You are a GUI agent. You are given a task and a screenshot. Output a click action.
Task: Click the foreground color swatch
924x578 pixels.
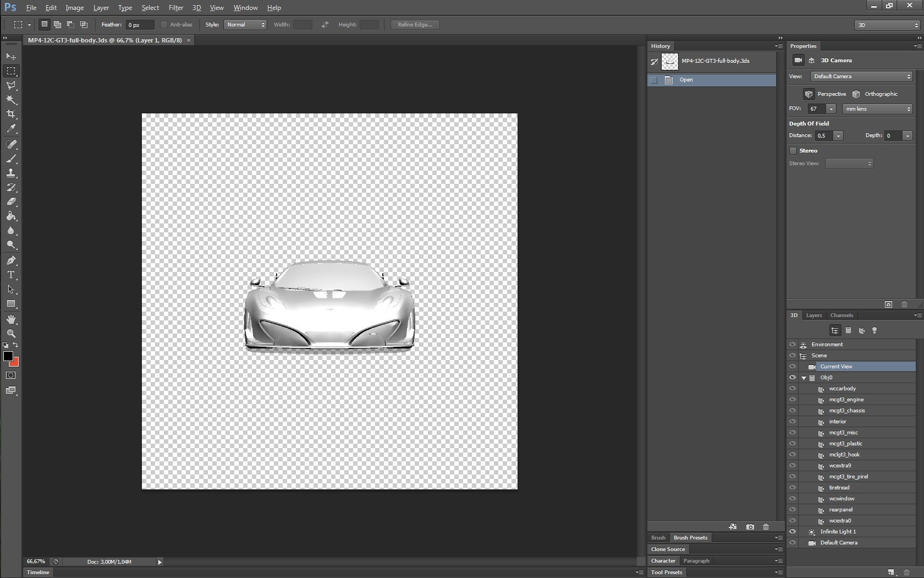coord(8,356)
